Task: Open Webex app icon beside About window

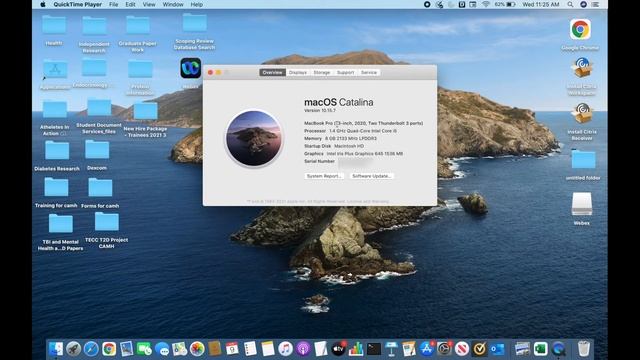Action: point(191,68)
